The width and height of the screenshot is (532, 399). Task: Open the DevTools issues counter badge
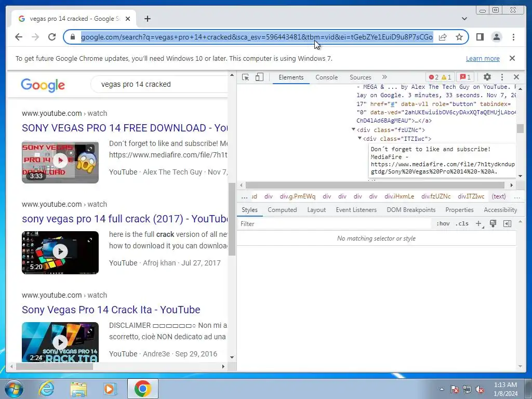tap(465, 77)
